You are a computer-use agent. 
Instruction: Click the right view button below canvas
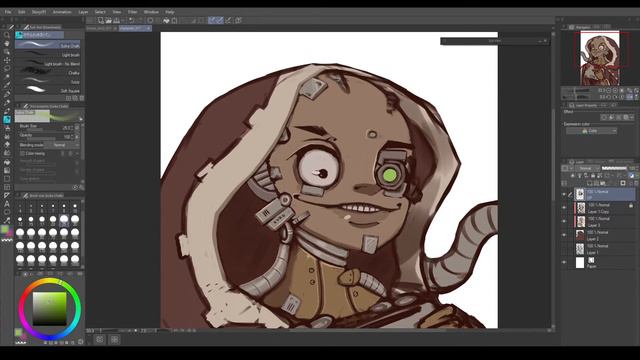[115, 340]
